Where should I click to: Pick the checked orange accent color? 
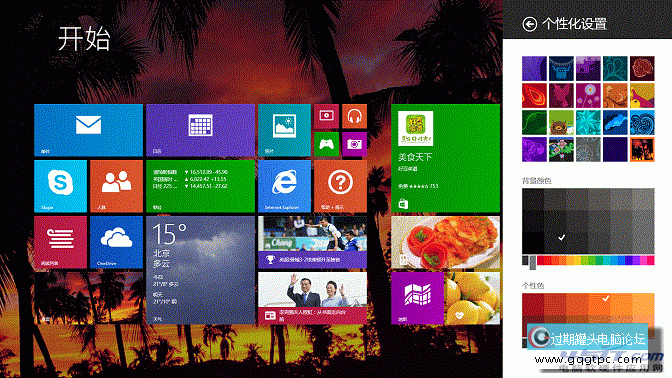(x=599, y=305)
